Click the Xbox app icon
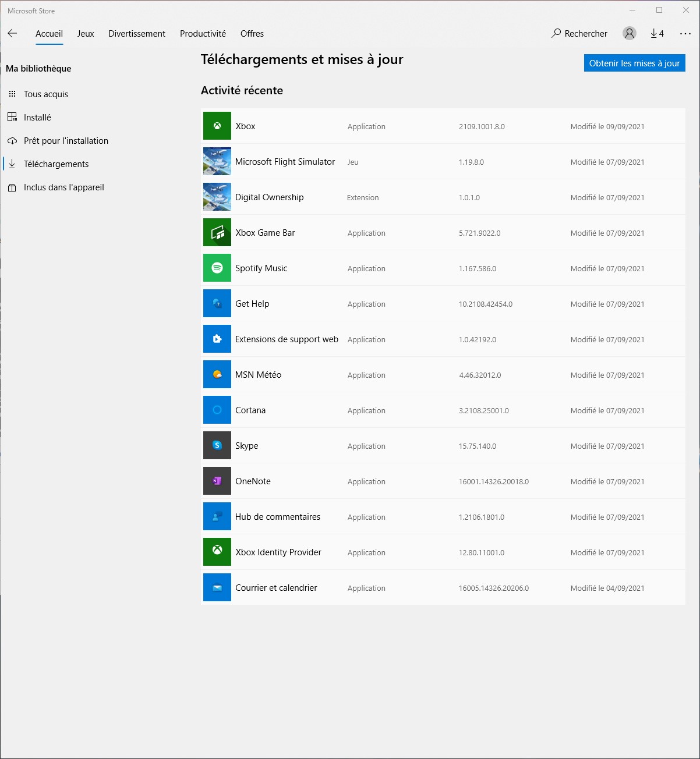Viewport: 700px width, 759px height. coord(217,126)
